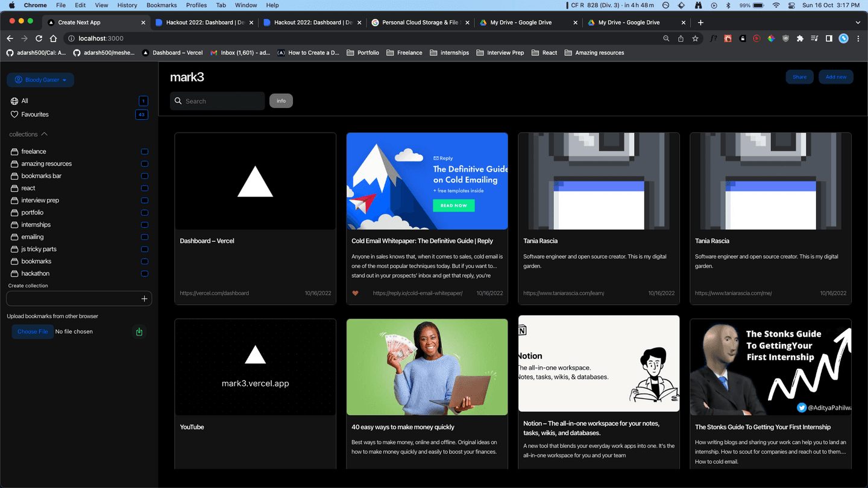Click the share page icon in address bar

(681, 38)
